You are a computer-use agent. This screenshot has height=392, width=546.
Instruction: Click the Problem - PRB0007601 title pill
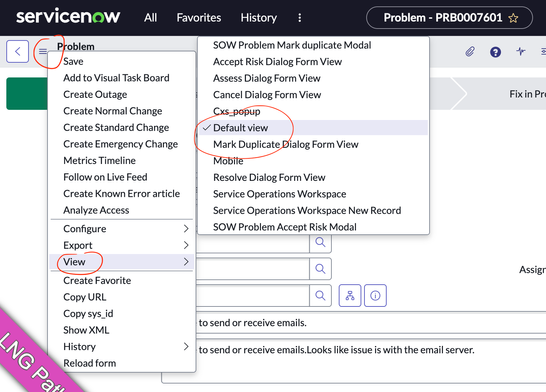pos(449,18)
